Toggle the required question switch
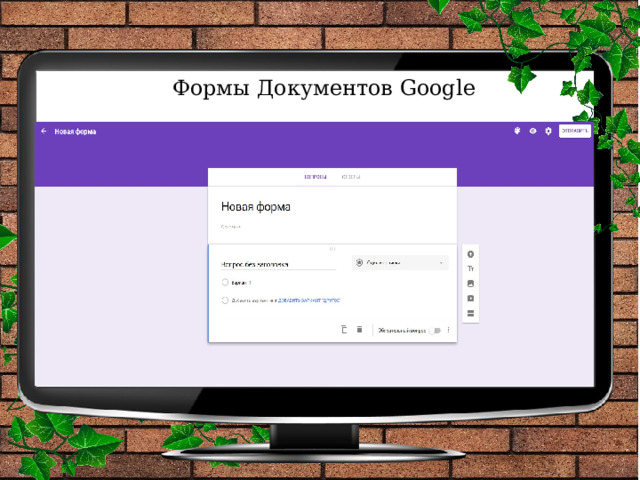Screen dimensions: 640x480 [x=436, y=330]
